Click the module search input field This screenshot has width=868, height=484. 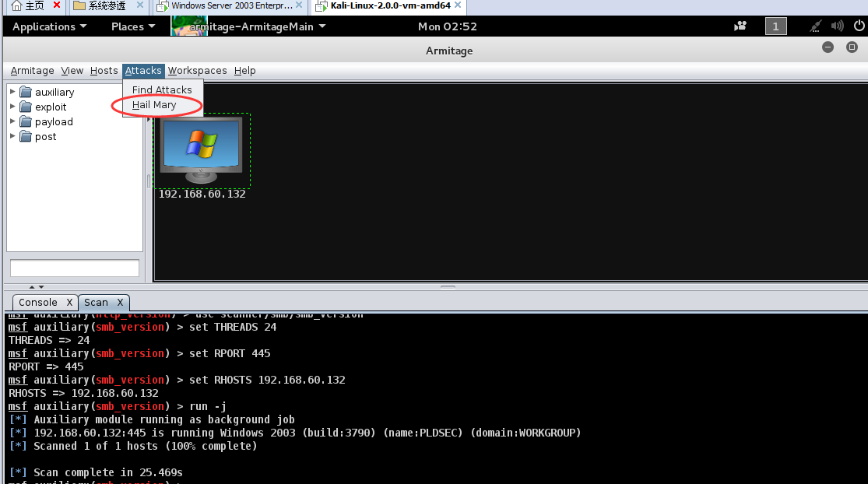75,268
